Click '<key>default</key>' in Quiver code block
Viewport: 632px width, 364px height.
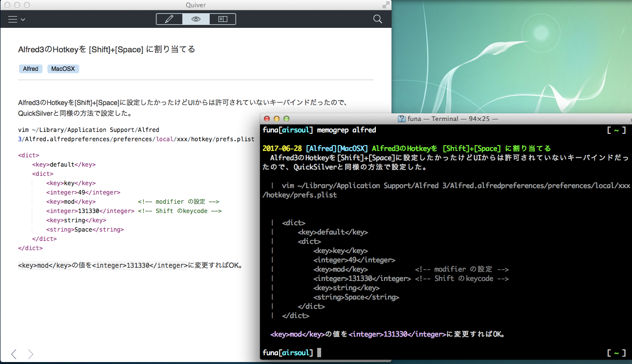(64, 165)
